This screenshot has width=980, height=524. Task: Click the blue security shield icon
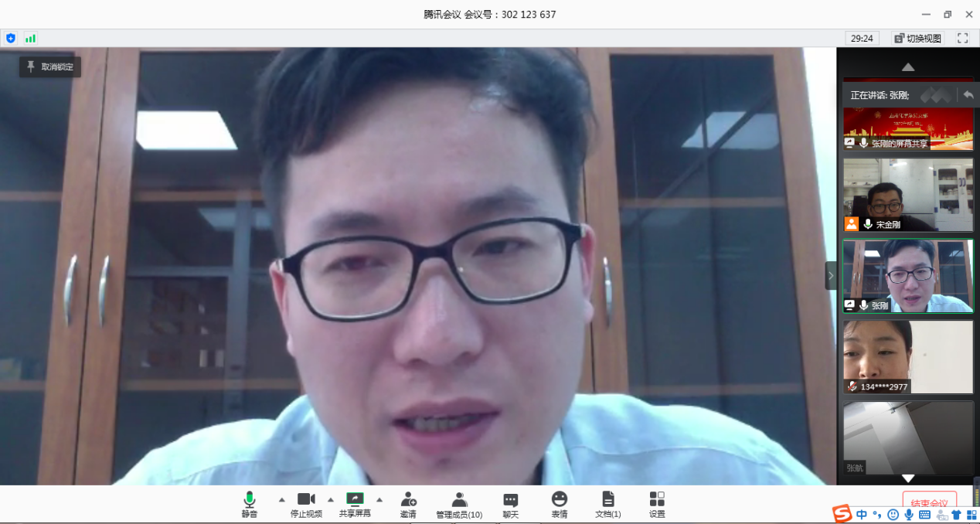(x=11, y=38)
